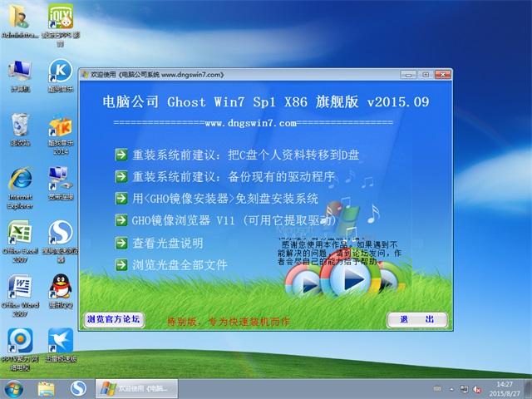Click the green arrow beside 把C盘个人资料转移到D盘
The height and width of the screenshot is (399, 532).
[121, 155]
